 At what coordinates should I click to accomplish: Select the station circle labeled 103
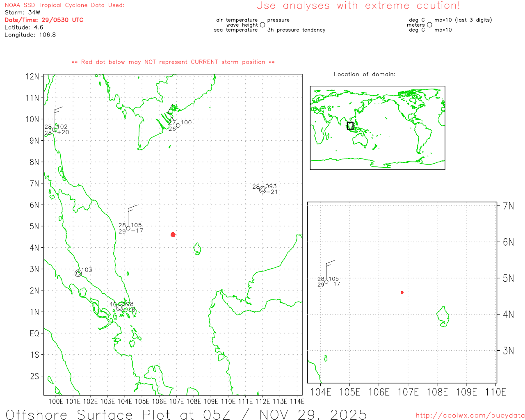(78, 273)
